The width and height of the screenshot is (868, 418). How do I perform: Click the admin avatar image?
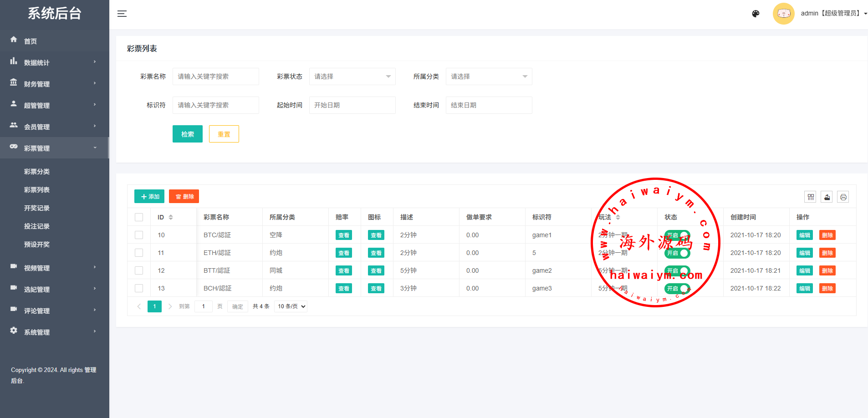tap(783, 14)
